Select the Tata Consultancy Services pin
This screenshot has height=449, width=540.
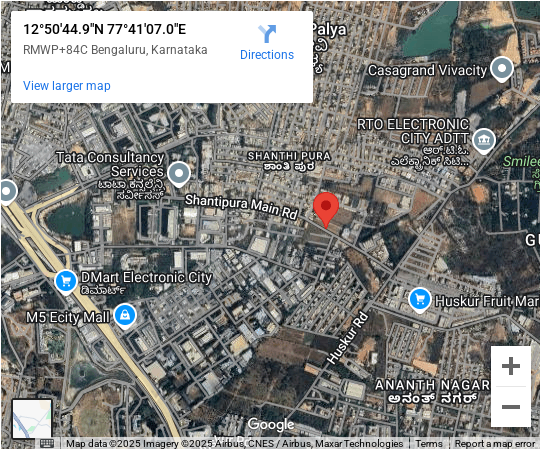[x=179, y=174]
